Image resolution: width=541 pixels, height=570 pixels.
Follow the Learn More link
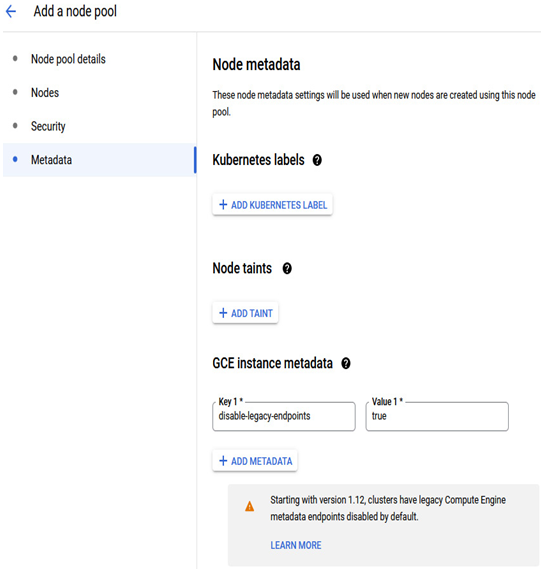296,545
